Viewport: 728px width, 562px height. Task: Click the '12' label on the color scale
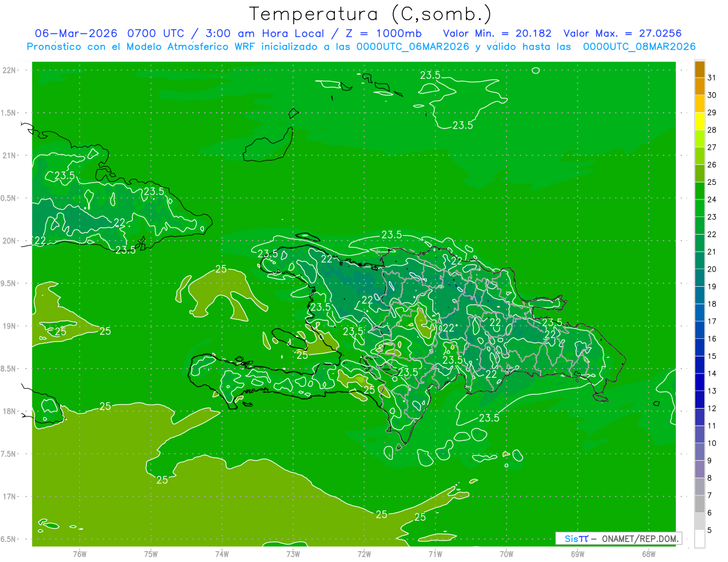pos(712,408)
